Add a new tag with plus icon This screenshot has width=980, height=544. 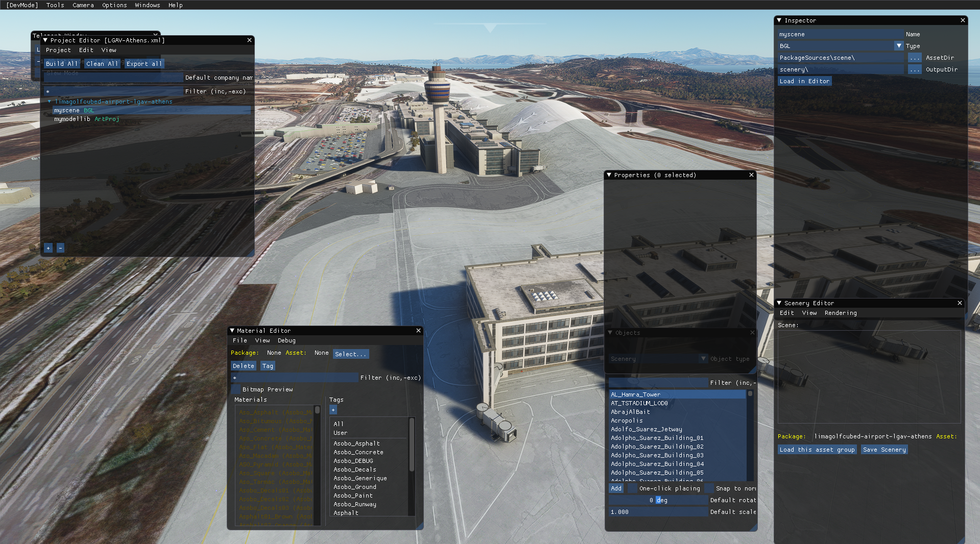(x=333, y=410)
